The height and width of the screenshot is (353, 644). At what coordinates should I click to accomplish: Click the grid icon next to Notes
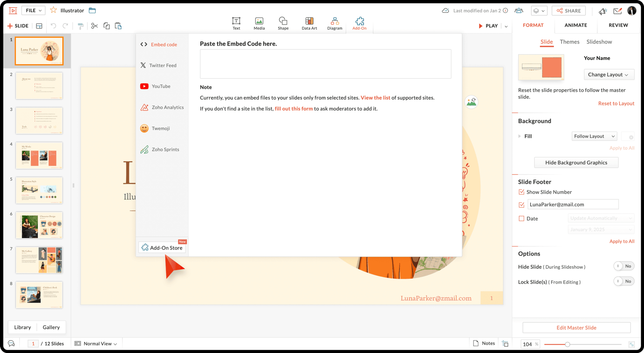pyautogui.click(x=505, y=344)
